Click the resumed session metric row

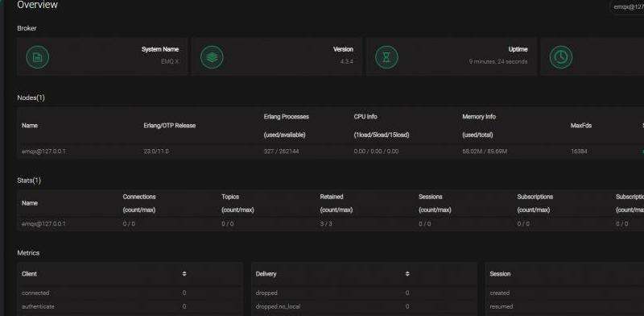(x=565, y=306)
